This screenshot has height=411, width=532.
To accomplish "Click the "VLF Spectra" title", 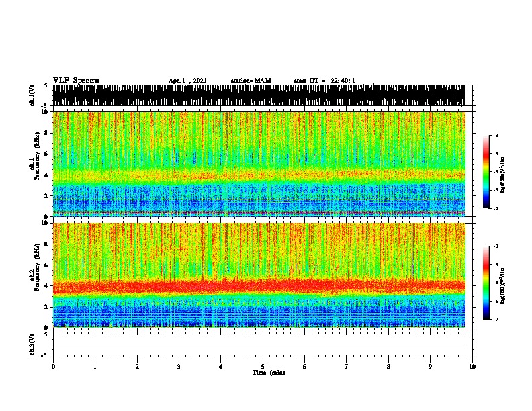I will [76, 81].
